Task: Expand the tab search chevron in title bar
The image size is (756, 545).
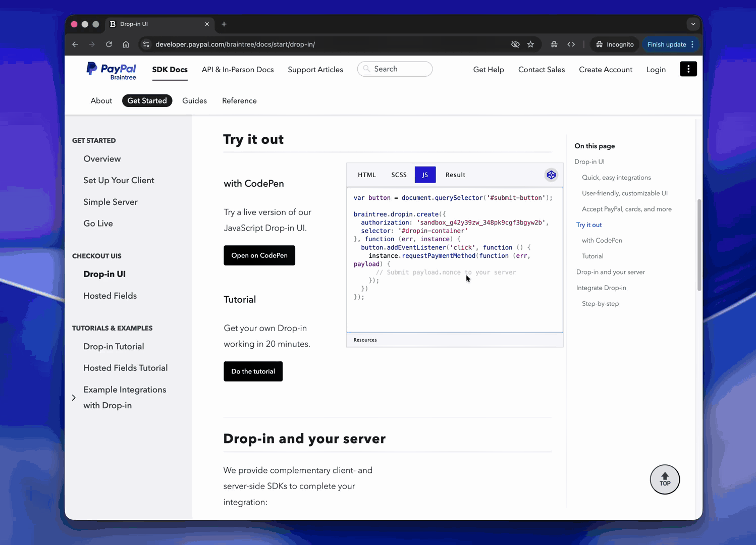Action: point(693,24)
